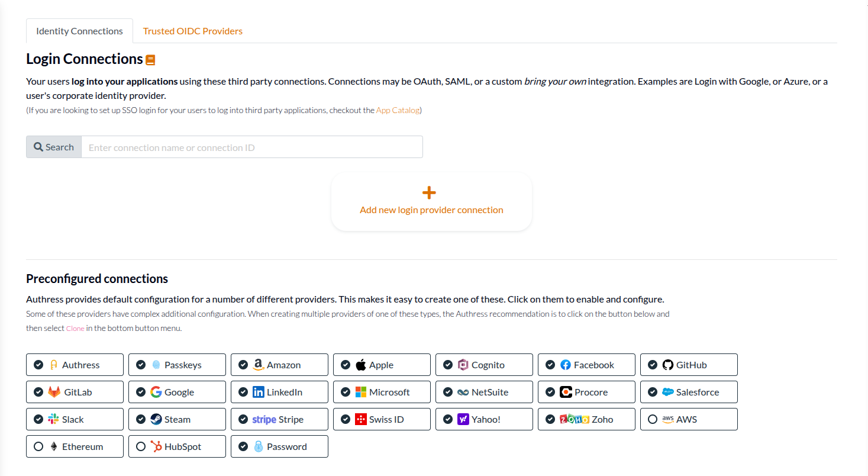Image resolution: width=868 pixels, height=476 pixels.
Task: Switch to the Trusted OIDC Providers tab
Action: [x=192, y=30]
